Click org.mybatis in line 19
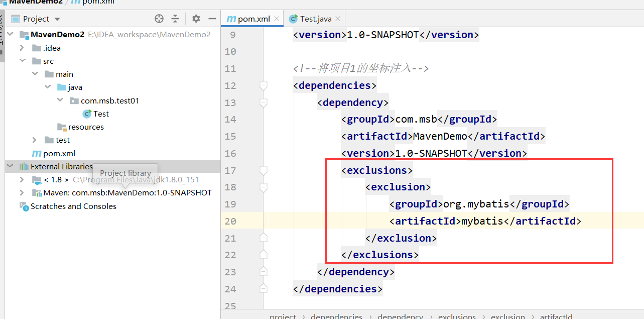Image resolution: width=644 pixels, height=319 pixels. point(476,204)
